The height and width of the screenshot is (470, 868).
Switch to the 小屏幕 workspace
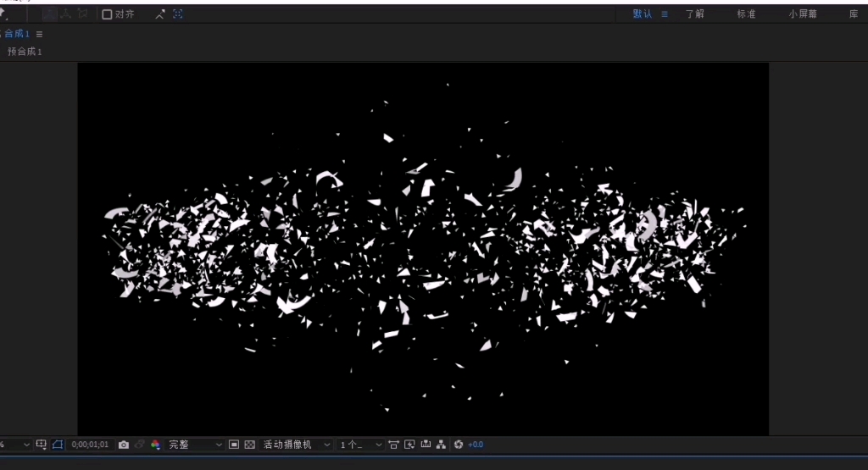tap(803, 14)
